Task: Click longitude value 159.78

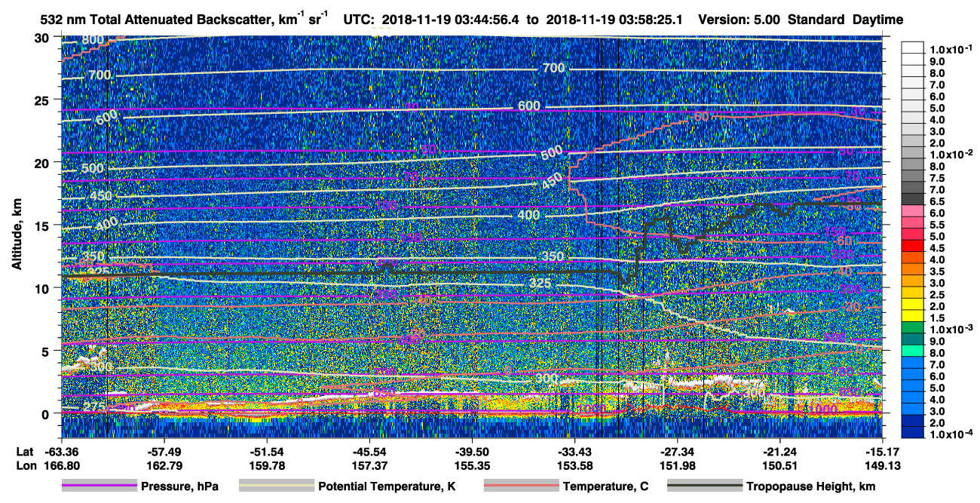Action: tap(267, 465)
